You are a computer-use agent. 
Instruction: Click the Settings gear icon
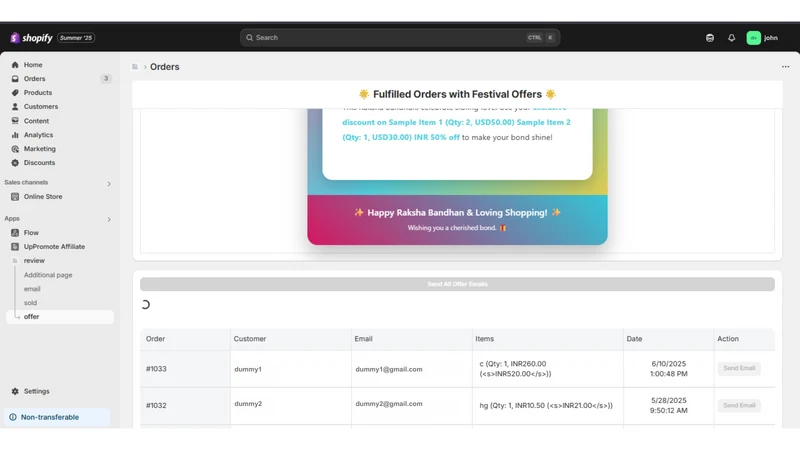[x=15, y=391]
